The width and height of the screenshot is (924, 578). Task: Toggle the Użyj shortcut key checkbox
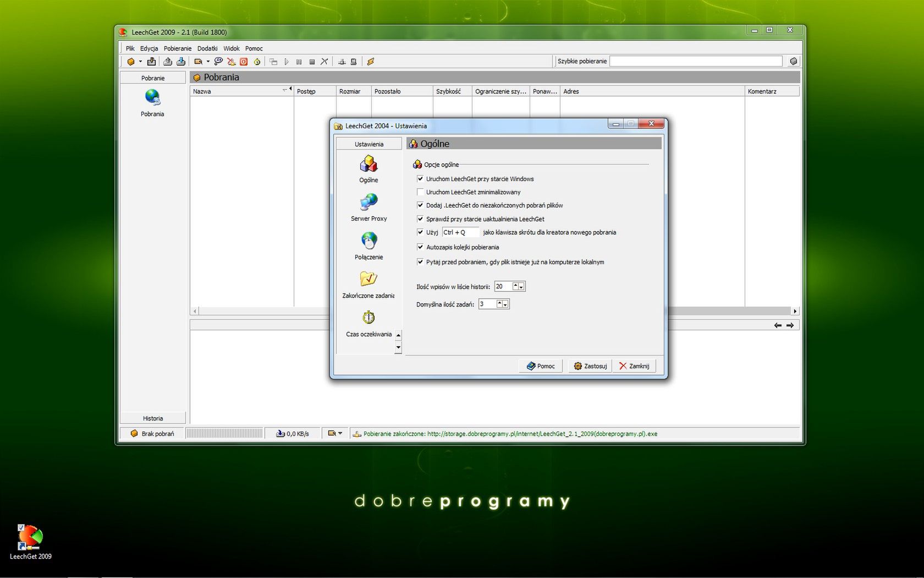[420, 232]
